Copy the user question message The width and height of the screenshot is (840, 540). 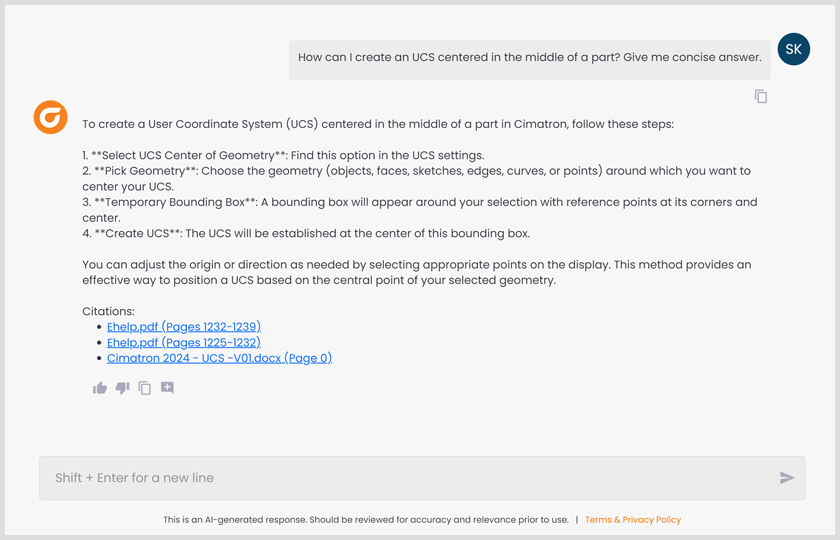click(x=761, y=96)
